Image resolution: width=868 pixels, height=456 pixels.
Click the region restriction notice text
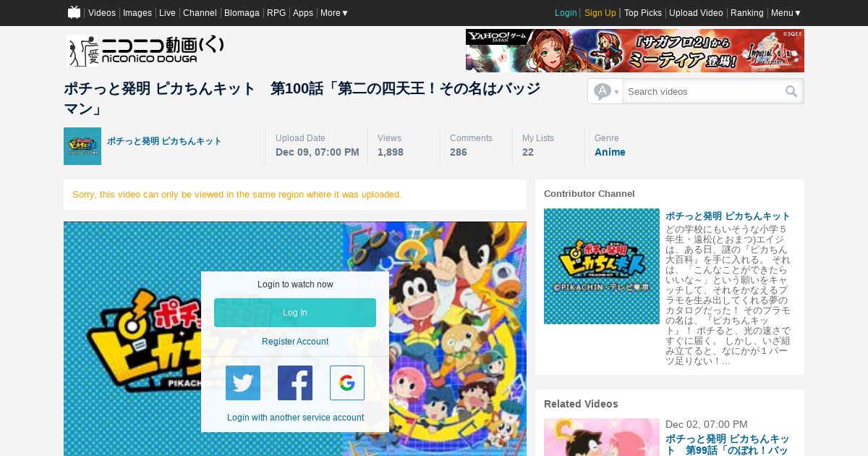tap(237, 195)
